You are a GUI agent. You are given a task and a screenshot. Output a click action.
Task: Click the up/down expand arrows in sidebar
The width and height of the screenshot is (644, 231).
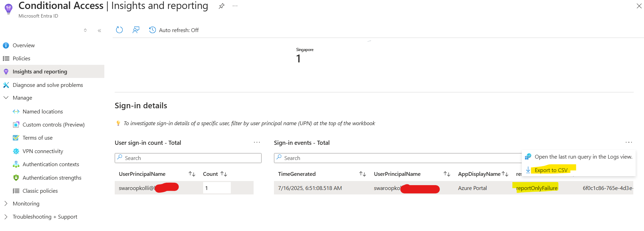point(85,30)
